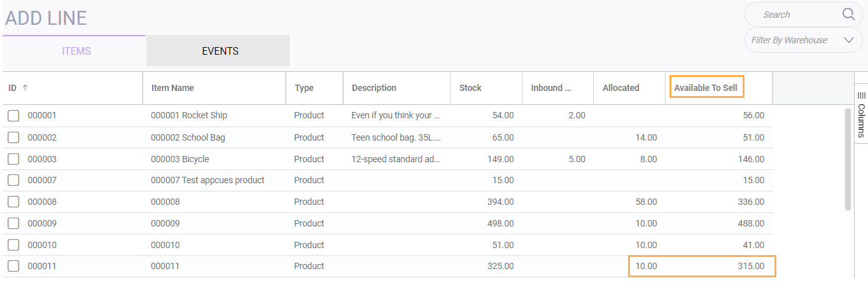Click the vertical scrollbar of the grid
The width and height of the screenshot is (868, 285).
click(x=848, y=159)
